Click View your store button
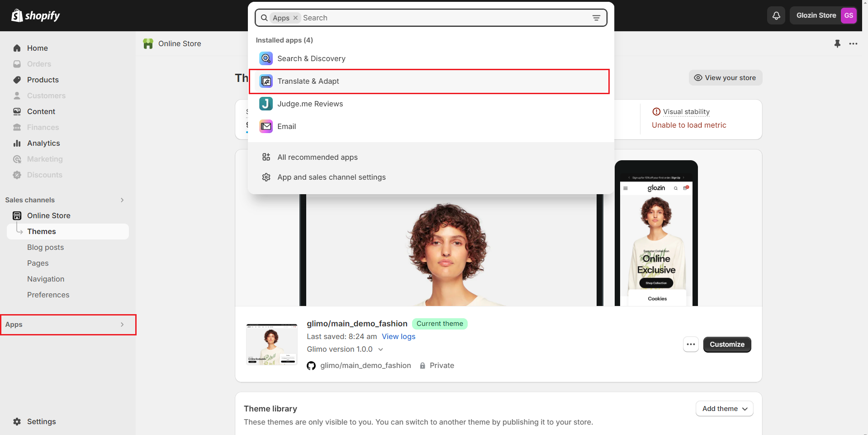Viewport: 868px width, 435px height. (x=725, y=77)
